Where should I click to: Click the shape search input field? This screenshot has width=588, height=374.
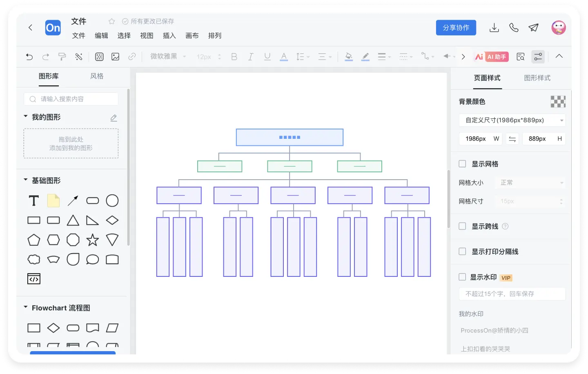[x=71, y=99]
